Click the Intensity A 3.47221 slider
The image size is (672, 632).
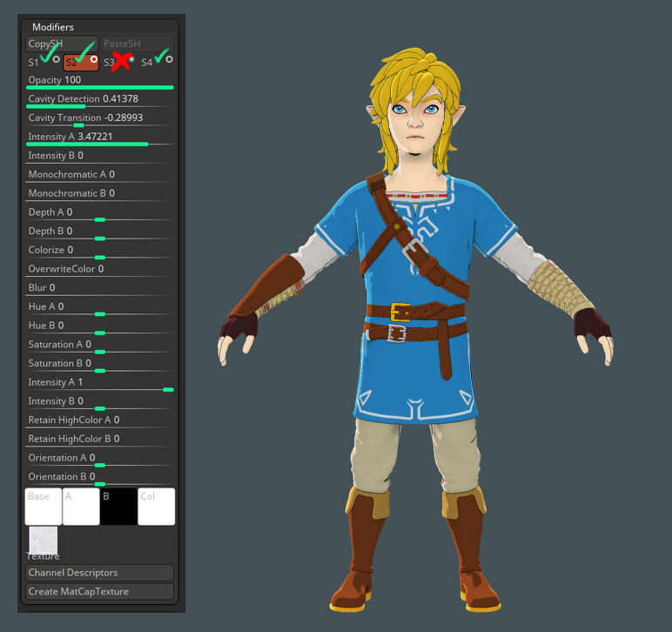click(x=99, y=138)
